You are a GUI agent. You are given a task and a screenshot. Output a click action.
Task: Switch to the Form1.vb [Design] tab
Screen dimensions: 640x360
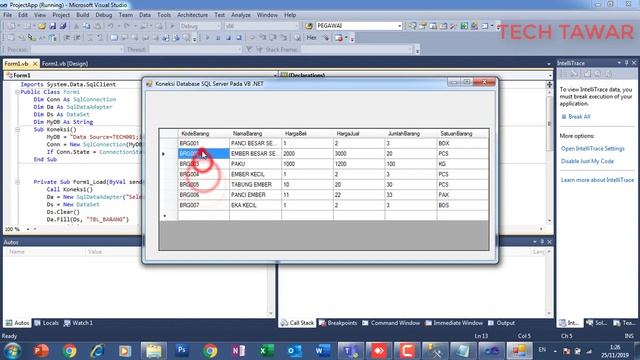(65, 64)
